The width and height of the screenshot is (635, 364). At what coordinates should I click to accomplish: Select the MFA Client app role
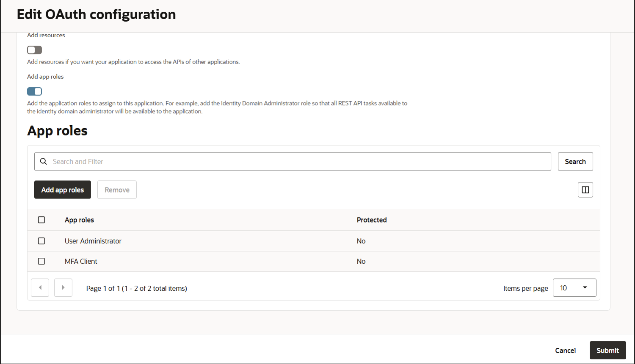[x=81, y=261]
